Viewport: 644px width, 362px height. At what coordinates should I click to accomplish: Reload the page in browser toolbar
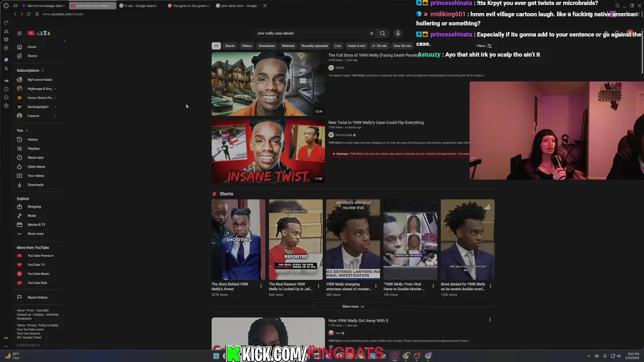coord(29,14)
